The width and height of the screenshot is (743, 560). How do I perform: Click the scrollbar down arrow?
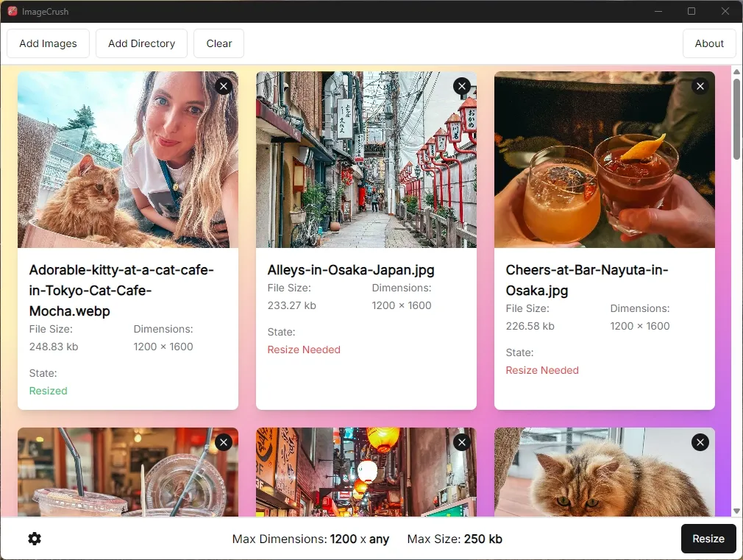736,511
